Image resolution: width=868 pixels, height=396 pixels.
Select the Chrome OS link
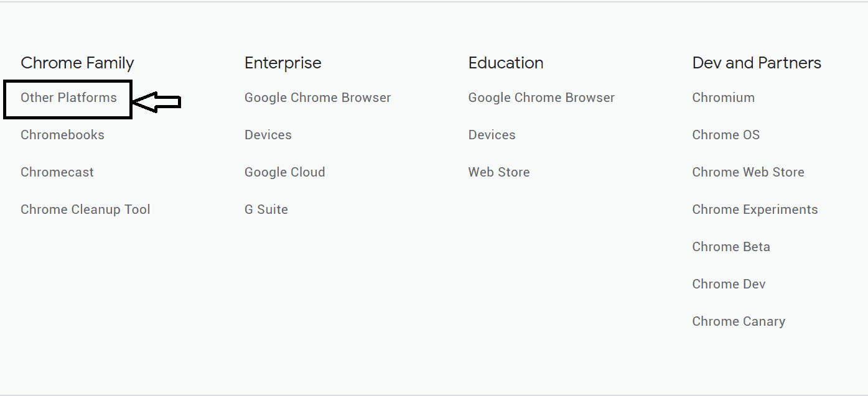[726, 135]
